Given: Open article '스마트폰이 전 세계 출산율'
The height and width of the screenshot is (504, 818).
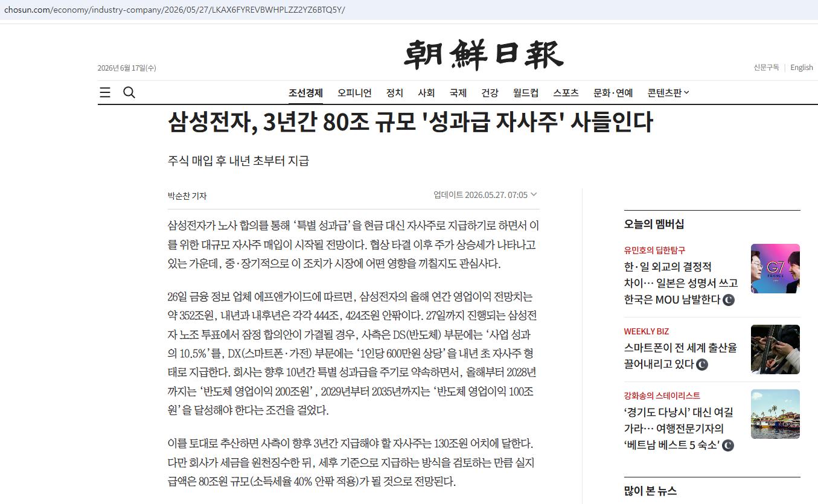Looking at the screenshot, I should pyautogui.click(x=681, y=356).
